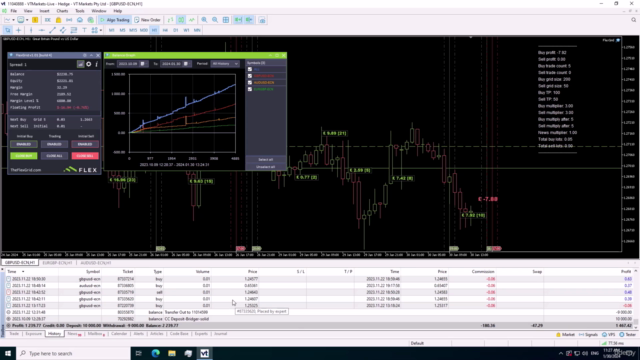
Task: Set the M15 timeframe
Action: click(x=133, y=30)
